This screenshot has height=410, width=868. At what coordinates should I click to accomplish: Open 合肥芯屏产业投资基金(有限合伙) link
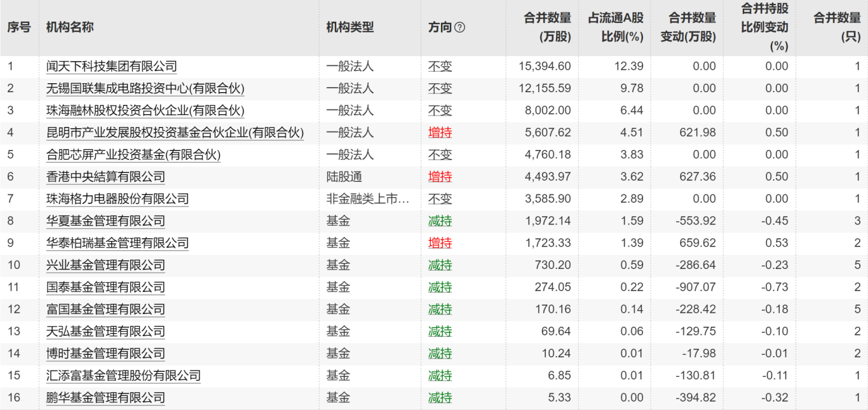(133, 154)
